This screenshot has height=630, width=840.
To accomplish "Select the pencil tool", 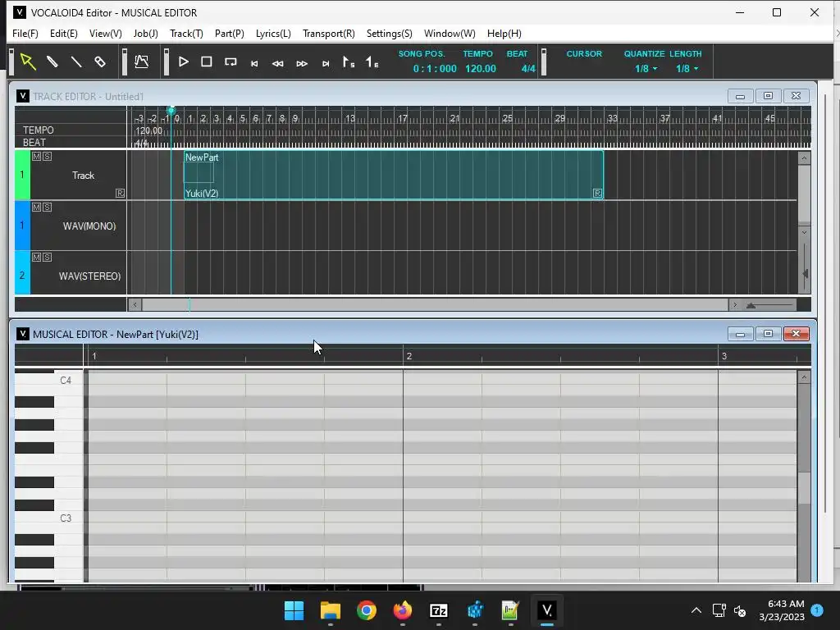I will click(x=52, y=62).
